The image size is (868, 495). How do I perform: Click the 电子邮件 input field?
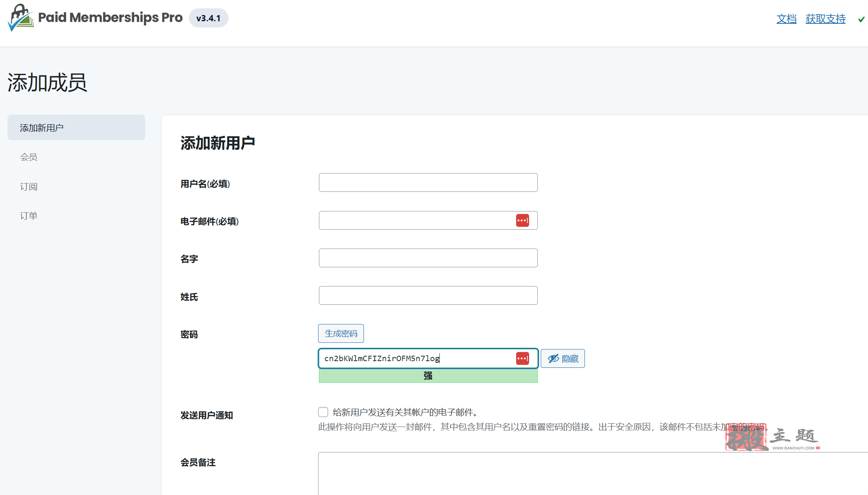pyautogui.click(x=428, y=221)
